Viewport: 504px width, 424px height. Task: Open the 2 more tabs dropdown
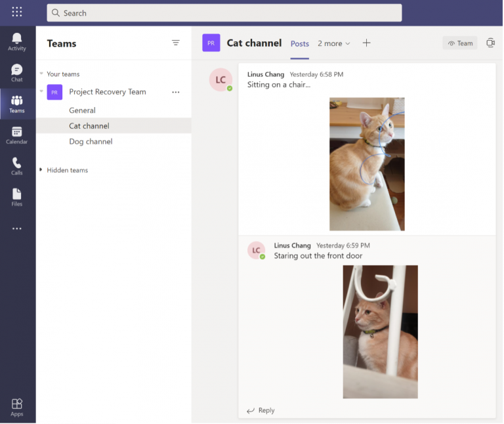pos(334,43)
